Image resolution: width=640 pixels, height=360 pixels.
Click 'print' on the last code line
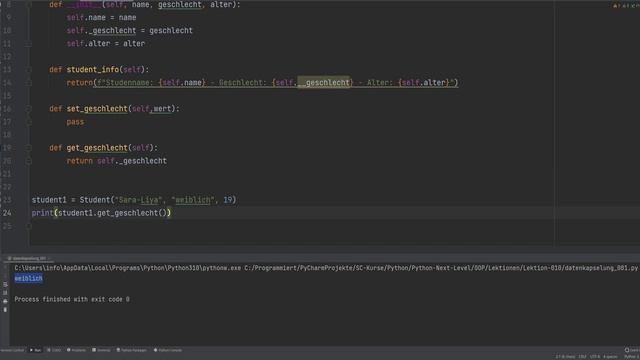coord(42,213)
